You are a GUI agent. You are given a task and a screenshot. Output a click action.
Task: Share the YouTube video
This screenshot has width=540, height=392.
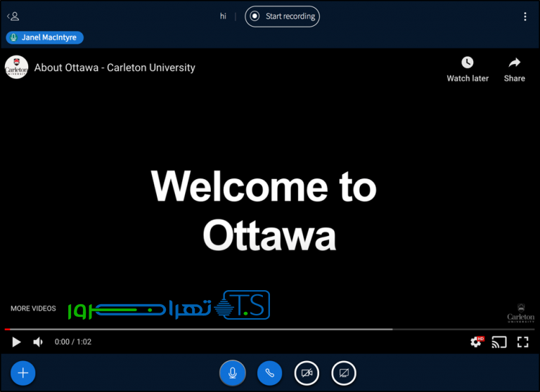(x=514, y=69)
